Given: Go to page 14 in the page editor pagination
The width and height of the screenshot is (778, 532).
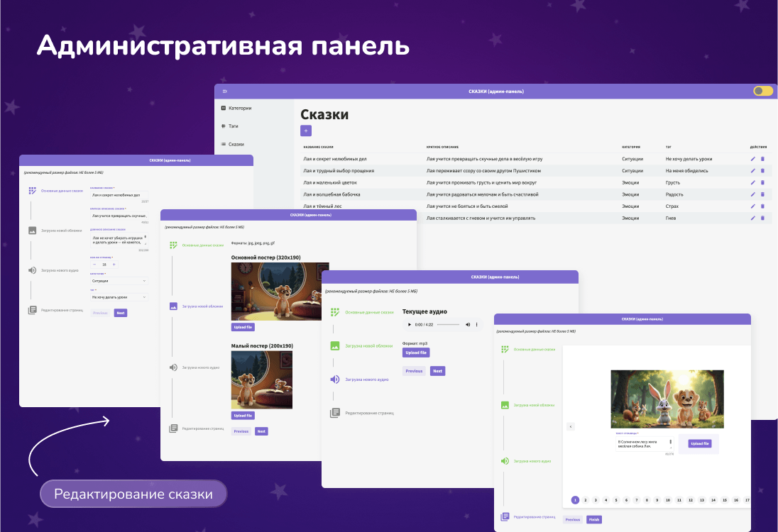Looking at the screenshot, I should pos(713,500).
